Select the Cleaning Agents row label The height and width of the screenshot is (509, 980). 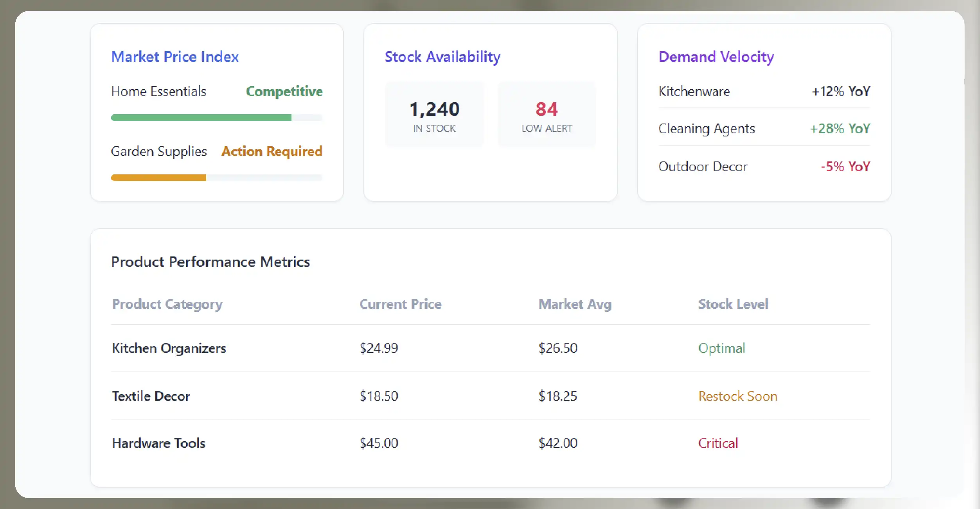[707, 129]
